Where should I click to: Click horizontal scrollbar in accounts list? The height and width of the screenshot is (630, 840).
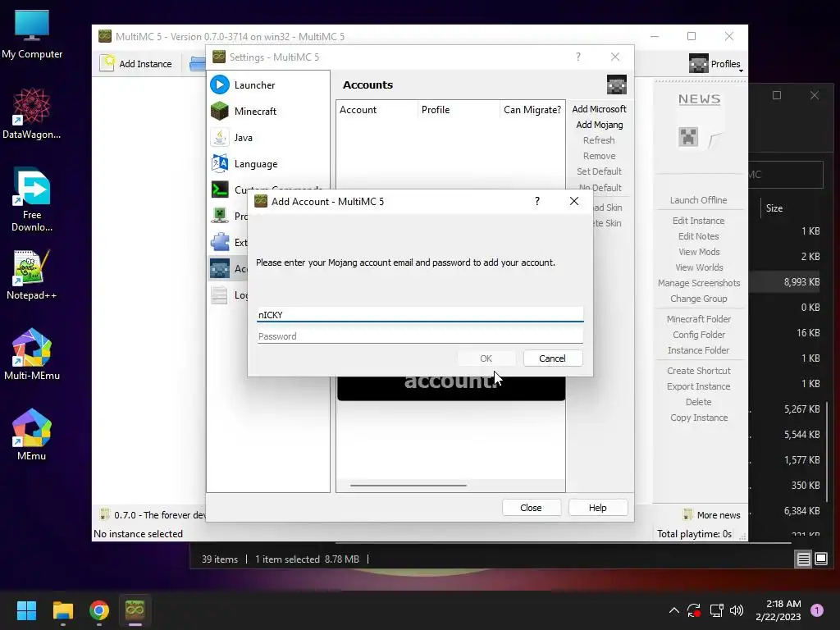tap(408, 486)
